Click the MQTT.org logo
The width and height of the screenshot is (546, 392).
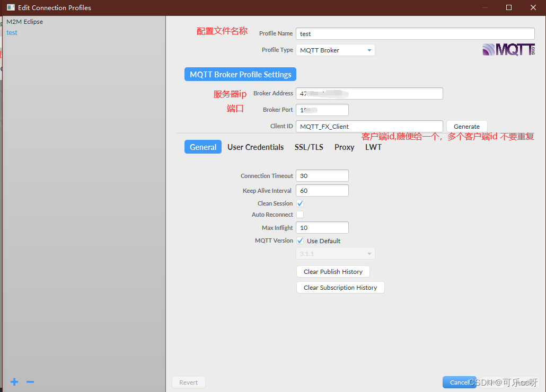click(x=508, y=50)
